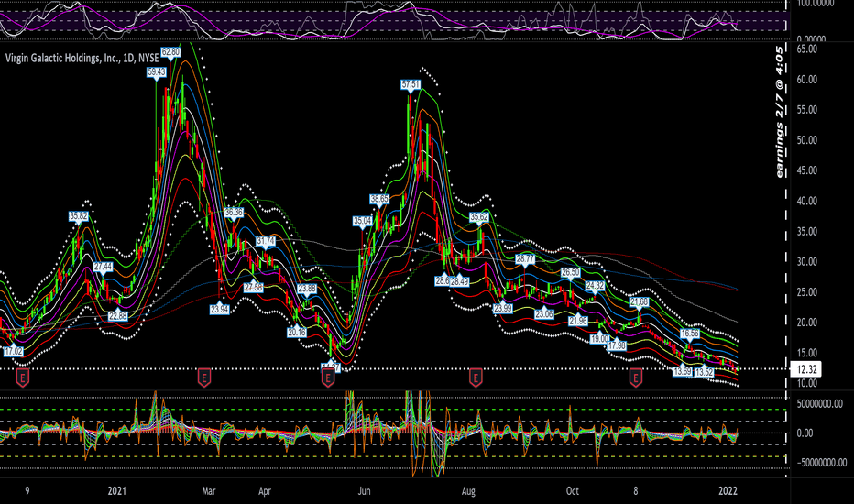Click the 50.00 level on the price axis
Image resolution: width=854 pixels, height=504 pixels.
806,140
